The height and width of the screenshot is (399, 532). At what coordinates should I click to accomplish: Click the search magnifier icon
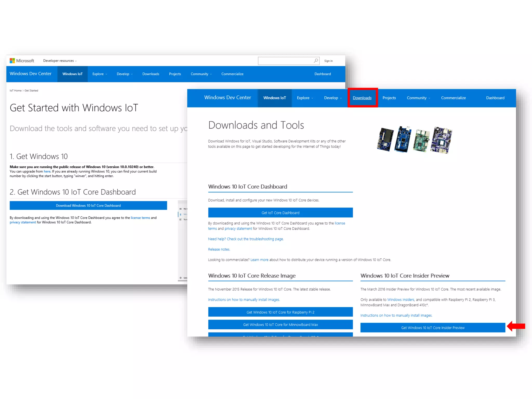pos(316,61)
